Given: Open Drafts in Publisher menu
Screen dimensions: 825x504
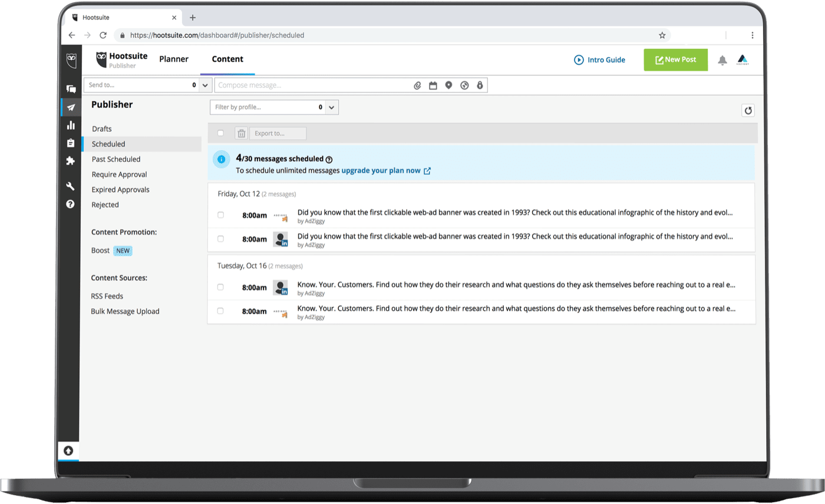Looking at the screenshot, I should click(x=102, y=129).
